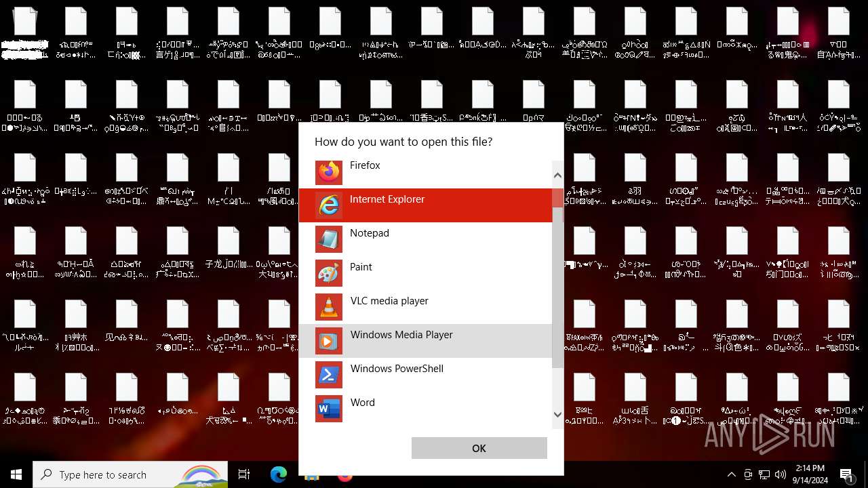Open the Windows Start menu
This screenshot has width=868, height=488.
16,474
